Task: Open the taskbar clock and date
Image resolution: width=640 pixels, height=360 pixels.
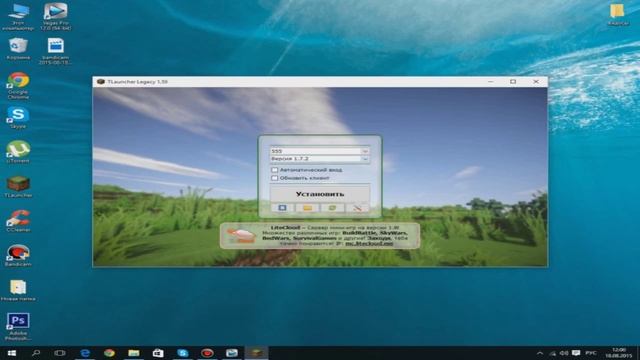Action: pos(619,353)
